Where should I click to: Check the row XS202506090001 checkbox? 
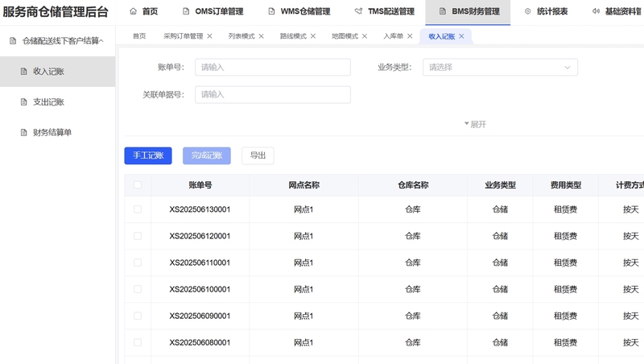click(x=138, y=316)
